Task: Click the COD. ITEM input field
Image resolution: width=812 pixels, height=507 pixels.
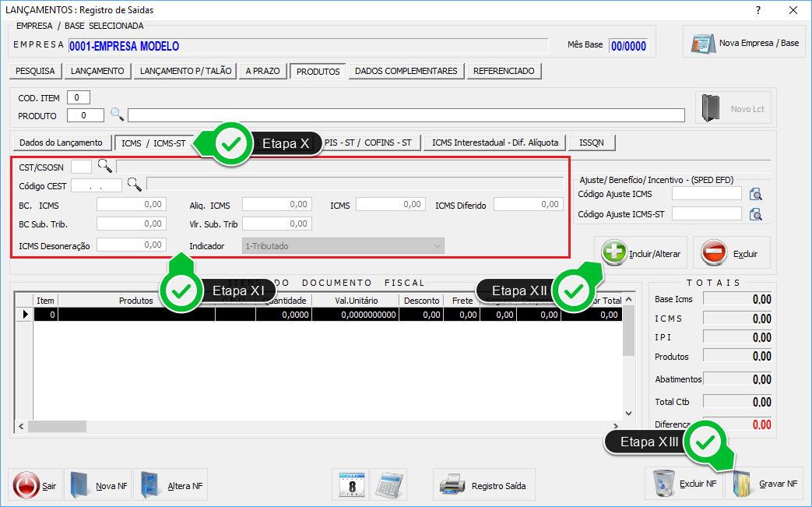Action: 79,97
